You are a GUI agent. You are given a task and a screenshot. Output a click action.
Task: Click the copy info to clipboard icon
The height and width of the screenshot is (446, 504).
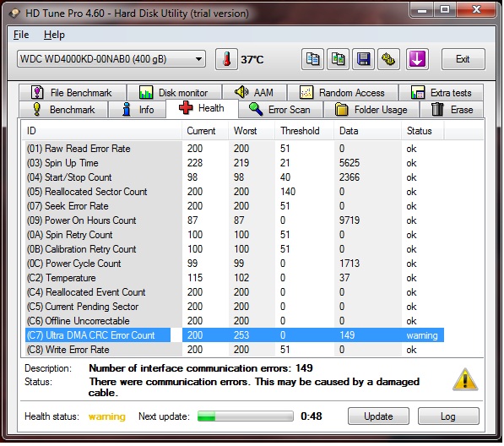[x=312, y=59]
